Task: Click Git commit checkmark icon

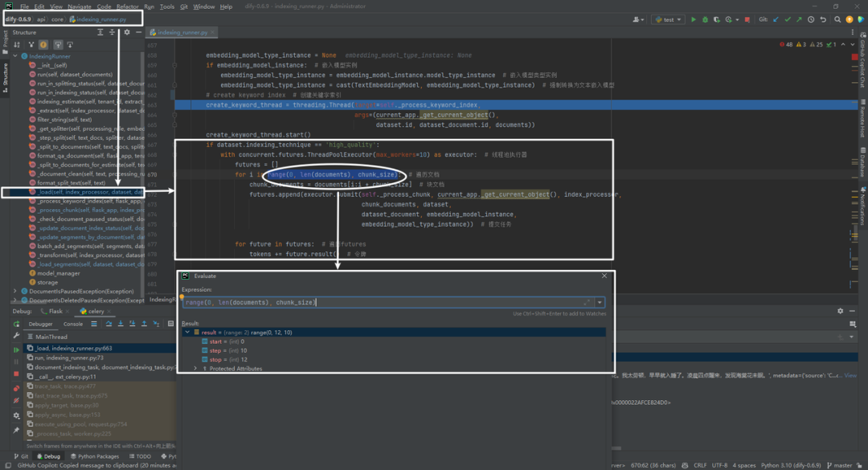Action: pos(787,19)
